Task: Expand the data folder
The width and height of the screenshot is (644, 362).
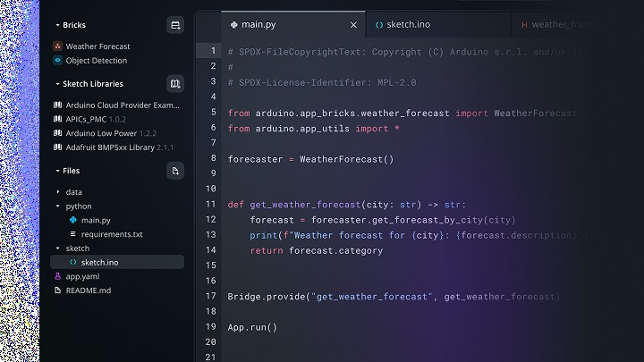Action: coord(58,191)
